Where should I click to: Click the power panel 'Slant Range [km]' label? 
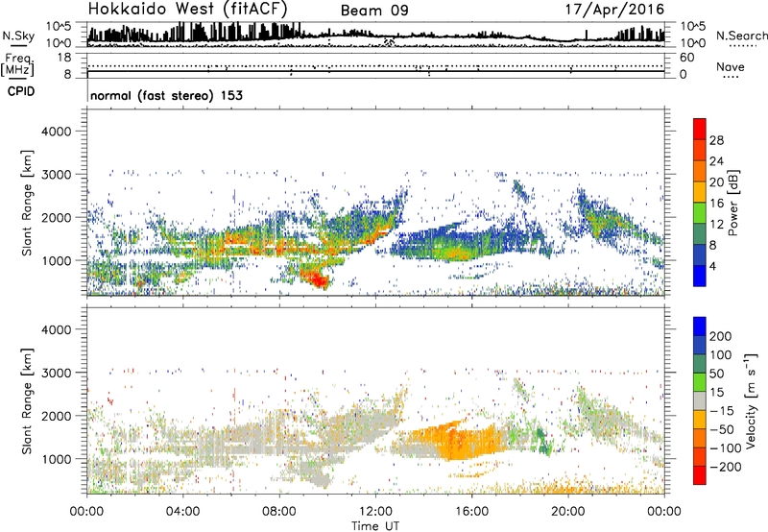[x=27, y=203]
